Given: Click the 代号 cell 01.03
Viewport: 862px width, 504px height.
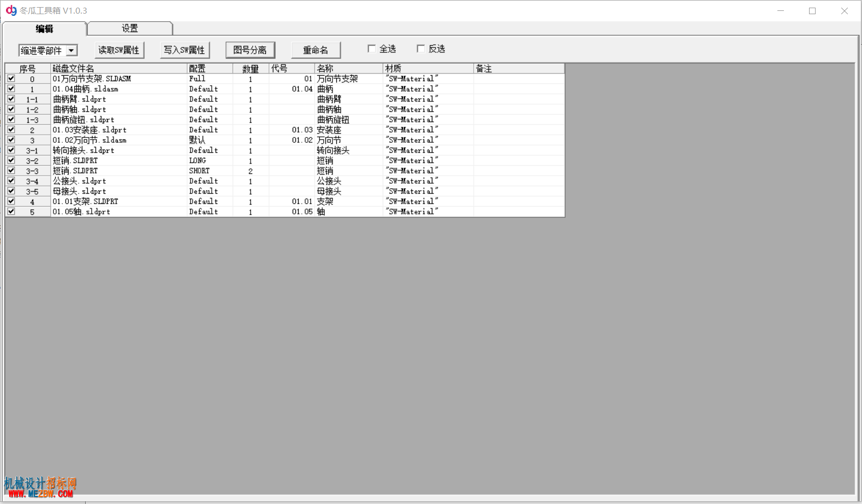Looking at the screenshot, I should (x=292, y=130).
